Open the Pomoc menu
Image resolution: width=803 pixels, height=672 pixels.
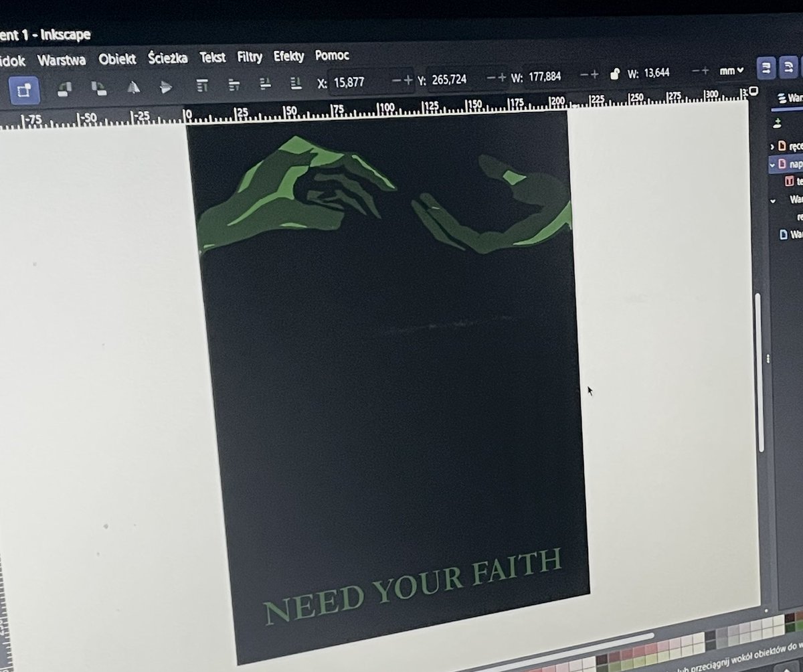point(332,55)
